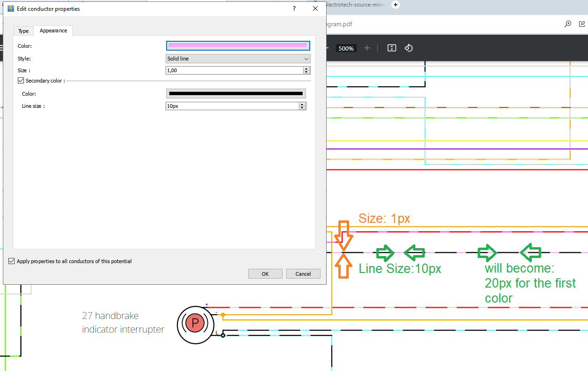
Task: Click the PDF zoom in plus
Action: [367, 48]
